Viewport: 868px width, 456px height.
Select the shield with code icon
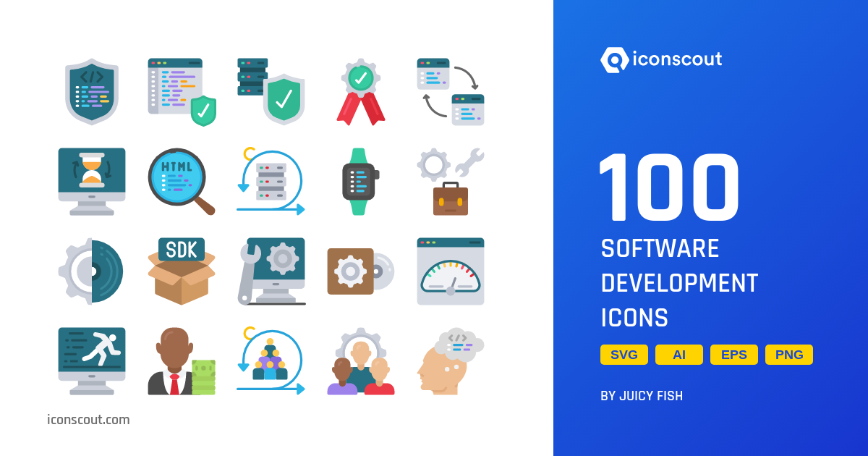92,90
